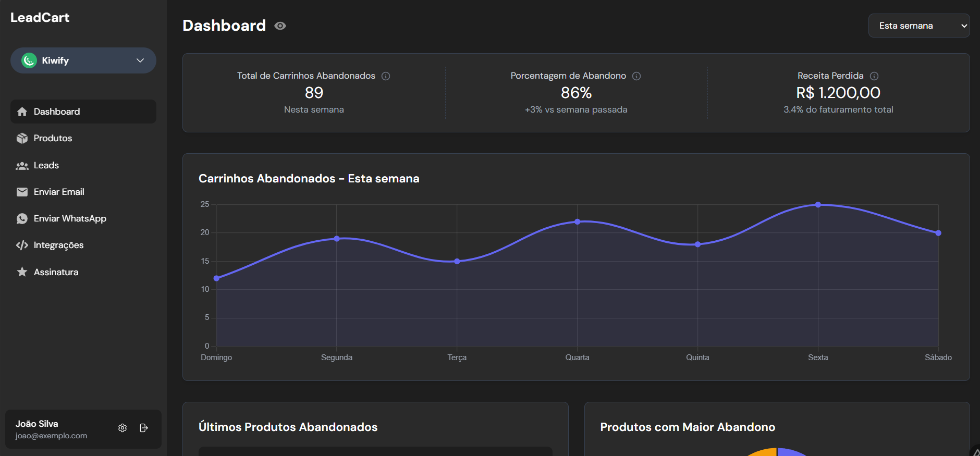This screenshot has height=456, width=980.
Task: Click the green Kiwify platform icon
Action: [29, 60]
